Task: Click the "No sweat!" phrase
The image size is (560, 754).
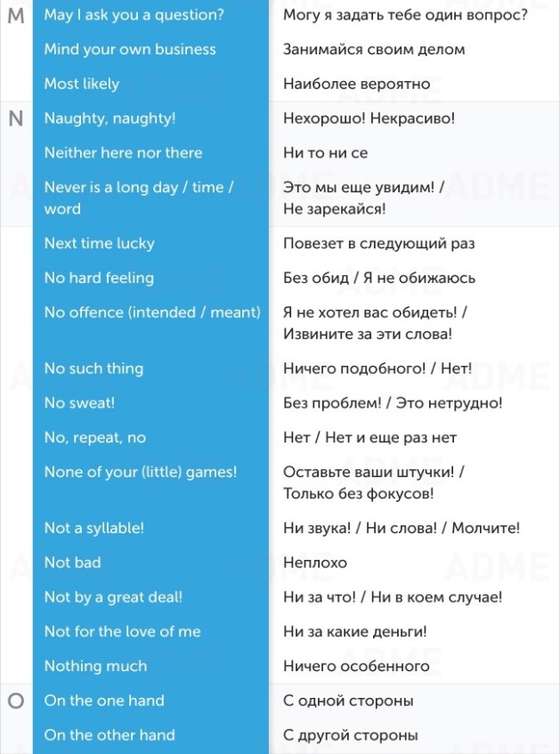Action: click(x=80, y=403)
